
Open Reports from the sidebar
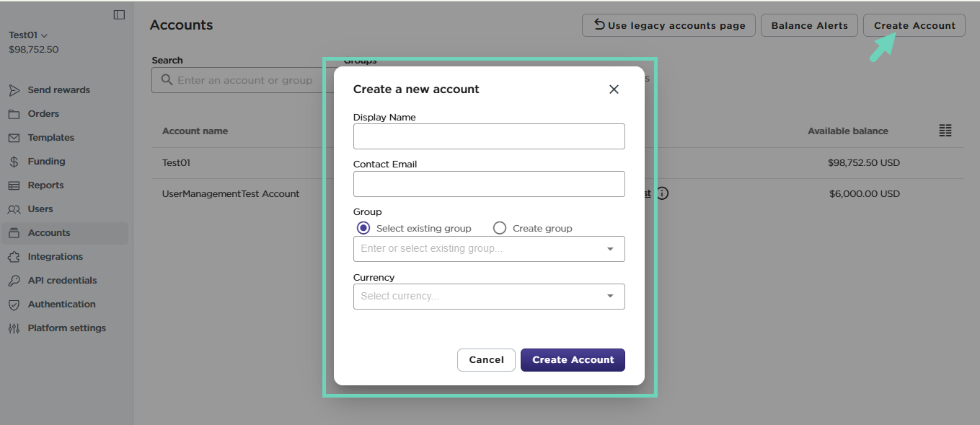click(45, 185)
